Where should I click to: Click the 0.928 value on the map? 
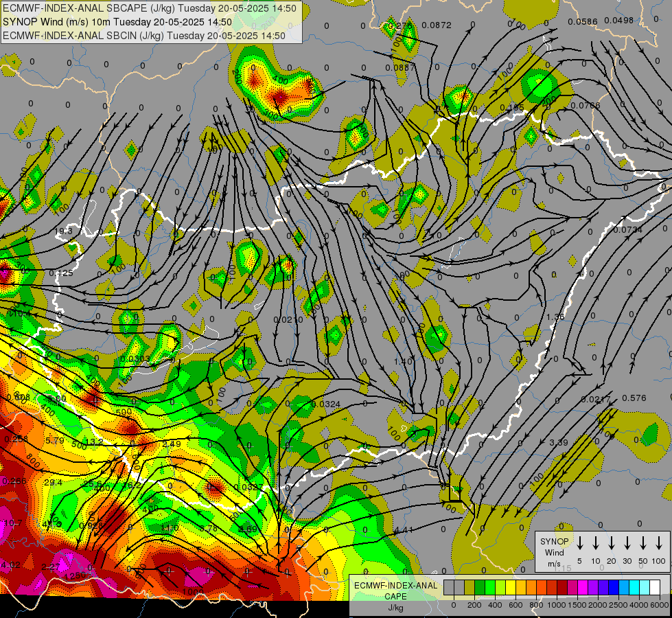click(91, 525)
